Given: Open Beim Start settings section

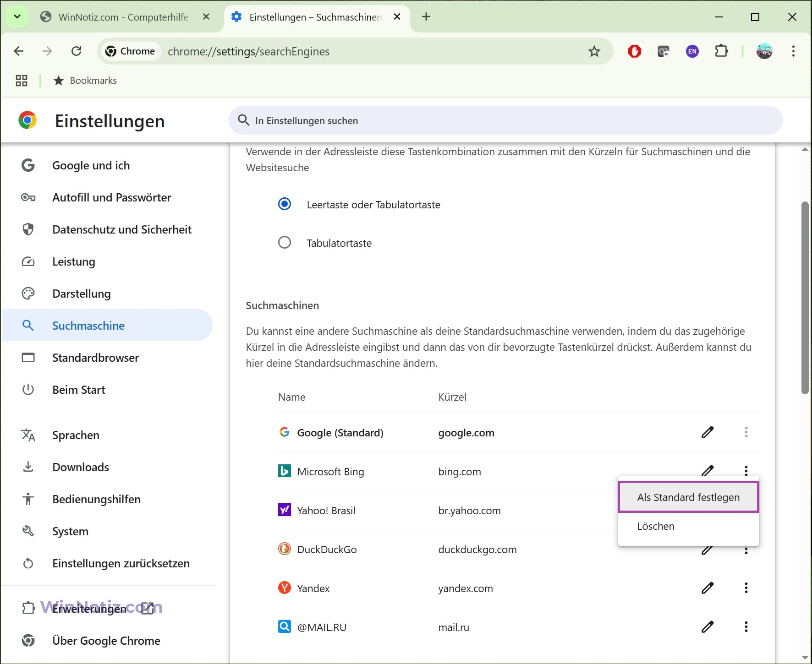Looking at the screenshot, I should (107, 390).
